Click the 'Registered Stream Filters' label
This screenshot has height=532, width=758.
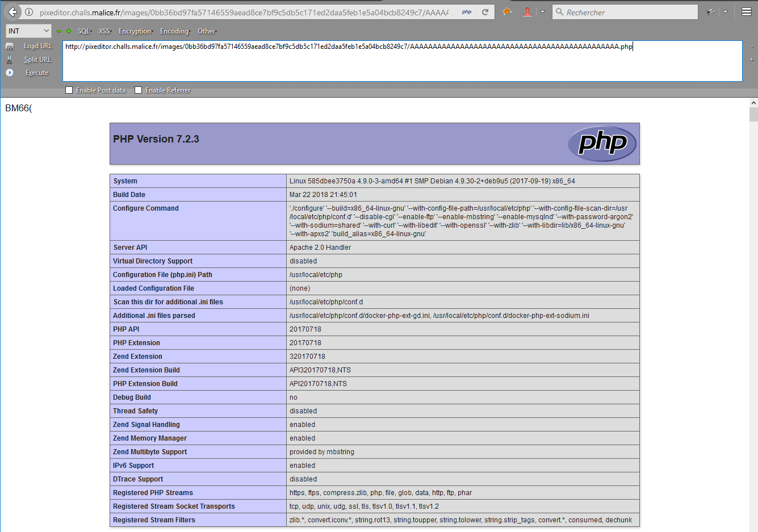(154, 520)
